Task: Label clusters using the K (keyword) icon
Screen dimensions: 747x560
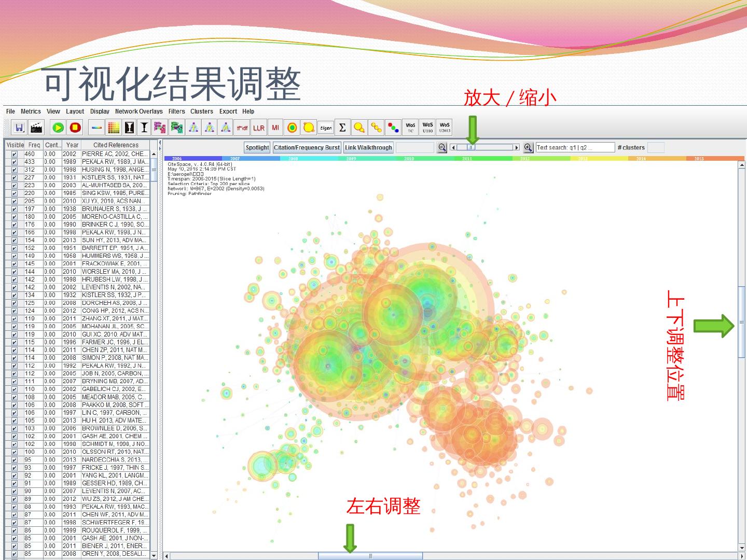Action: coord(209,128)
